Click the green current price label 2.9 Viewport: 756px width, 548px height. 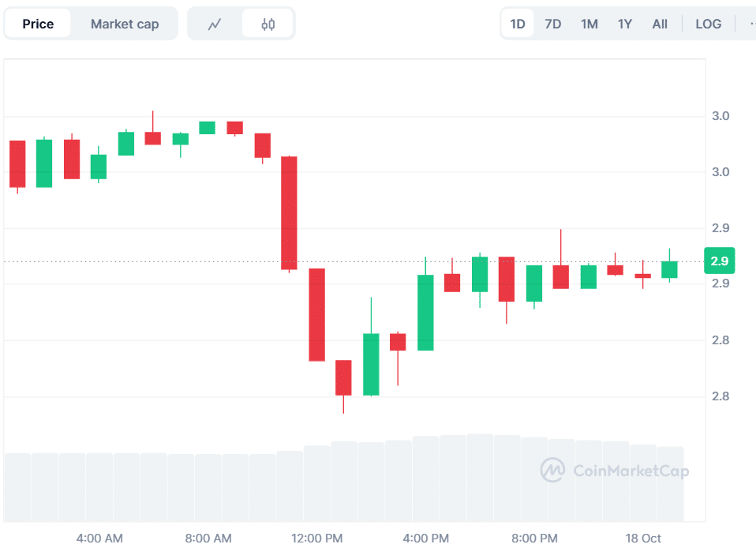719,261
